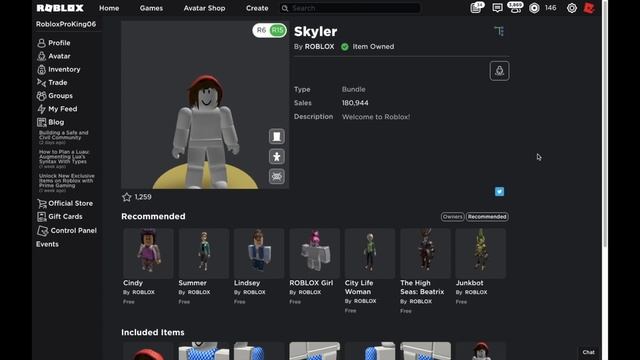Click the RobloxProKing06 username
Image resolution: width=640 pixels, height=360 pixels.
tap(66, 24)
